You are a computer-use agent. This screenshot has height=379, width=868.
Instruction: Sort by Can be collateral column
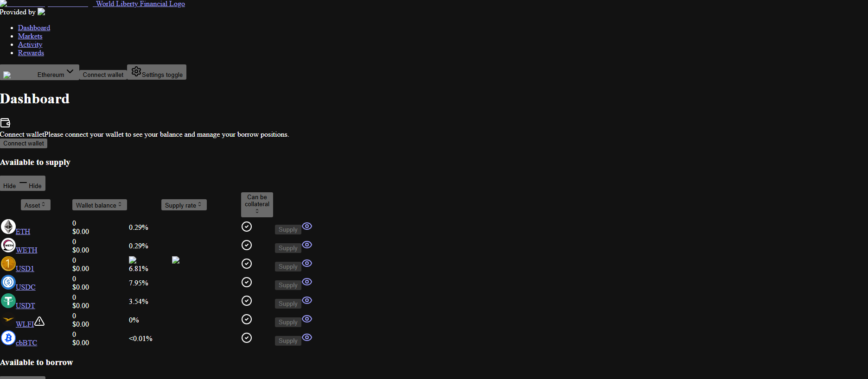click(x=257, y=205)
